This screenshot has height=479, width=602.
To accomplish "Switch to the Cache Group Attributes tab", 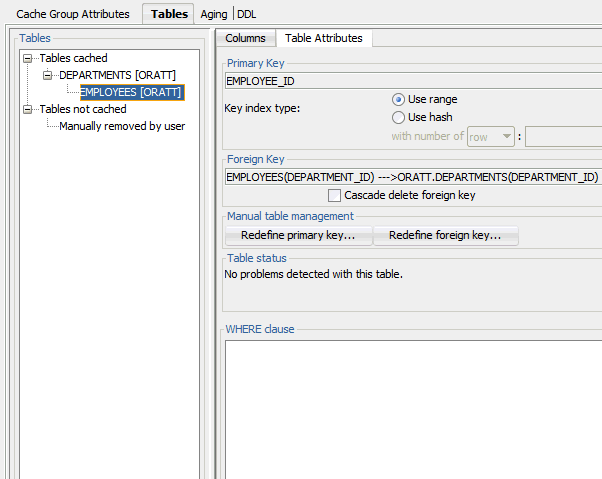I will click(x=73, y=14).
